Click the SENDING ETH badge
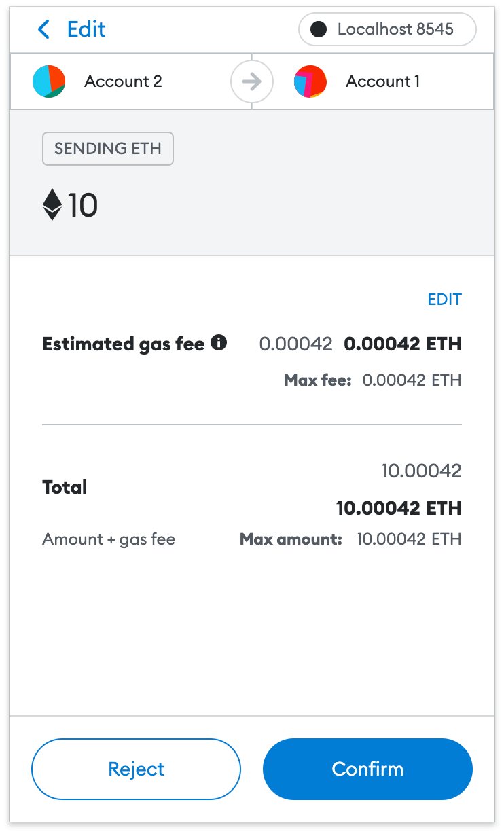The width and height of the screenshot is (504, 834). (108, 149)
